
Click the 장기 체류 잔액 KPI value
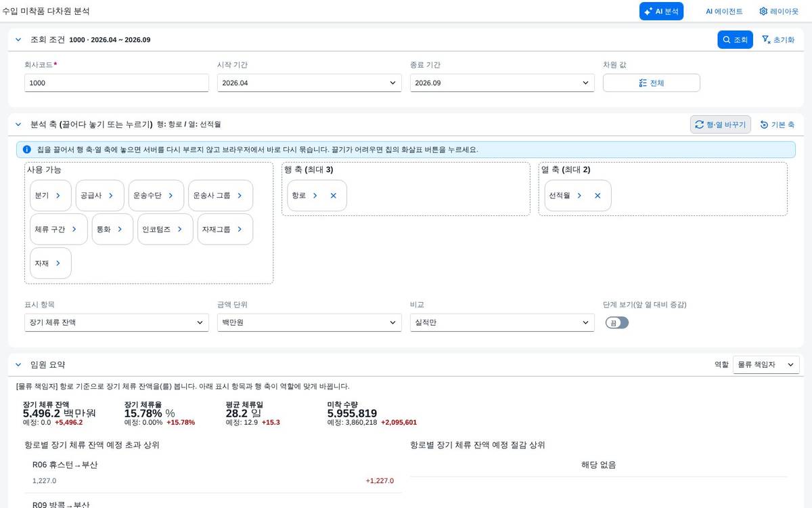60,413
